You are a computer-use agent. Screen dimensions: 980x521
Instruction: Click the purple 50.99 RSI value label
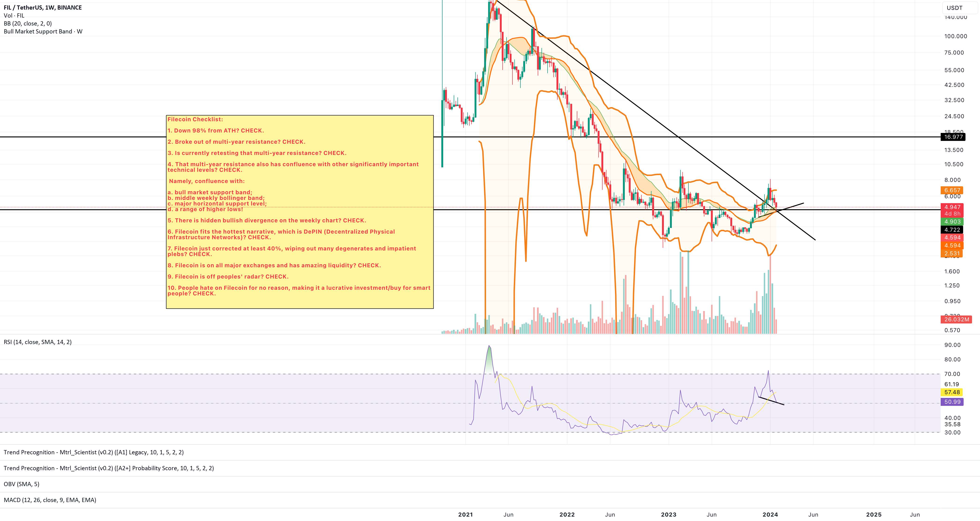(952, 402)
